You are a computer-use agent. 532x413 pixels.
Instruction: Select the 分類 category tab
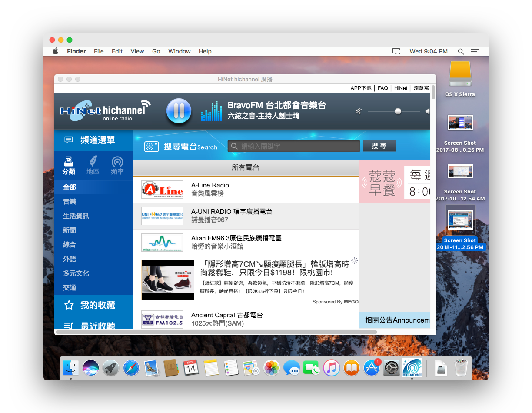point(69,166)
